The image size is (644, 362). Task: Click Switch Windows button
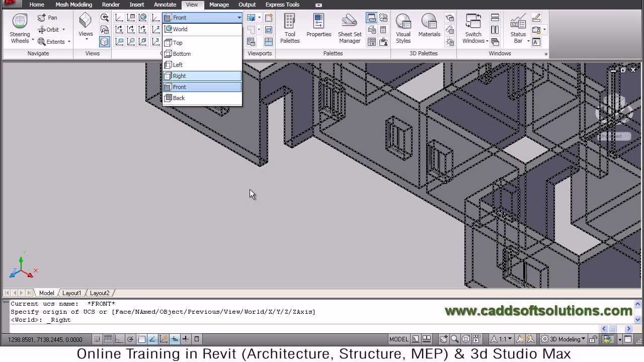[473, 29]
